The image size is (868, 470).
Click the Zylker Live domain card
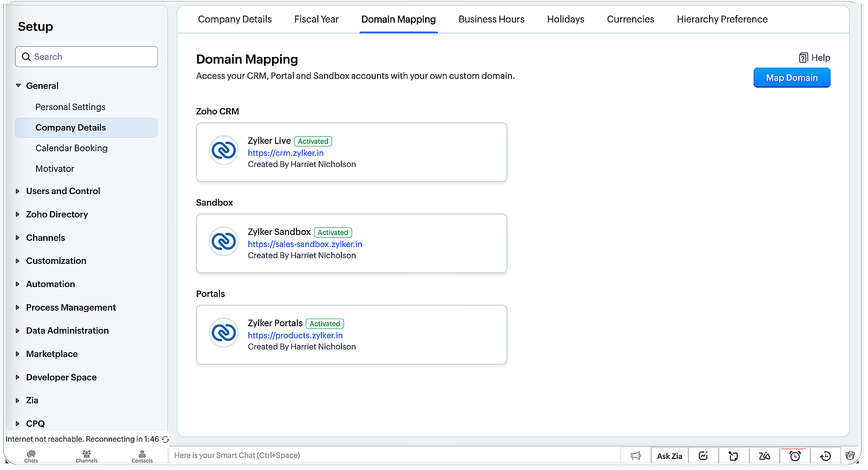(x=352, y=152)
